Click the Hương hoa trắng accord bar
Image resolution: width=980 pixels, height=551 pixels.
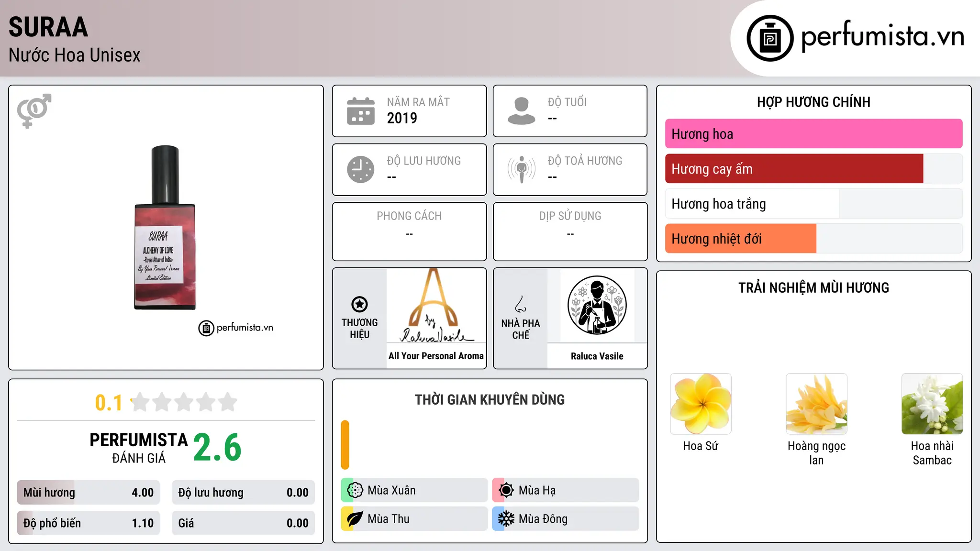[x=813, y=203]
